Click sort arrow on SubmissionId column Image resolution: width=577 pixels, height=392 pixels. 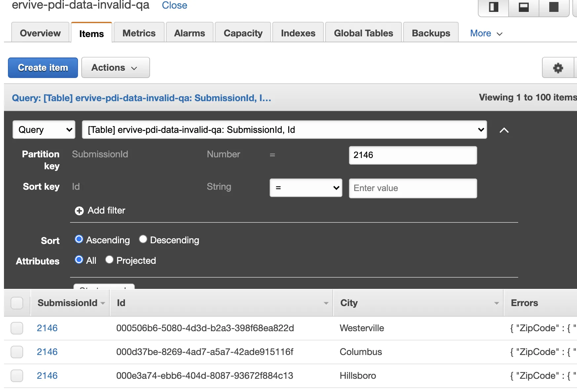point(103,303)
